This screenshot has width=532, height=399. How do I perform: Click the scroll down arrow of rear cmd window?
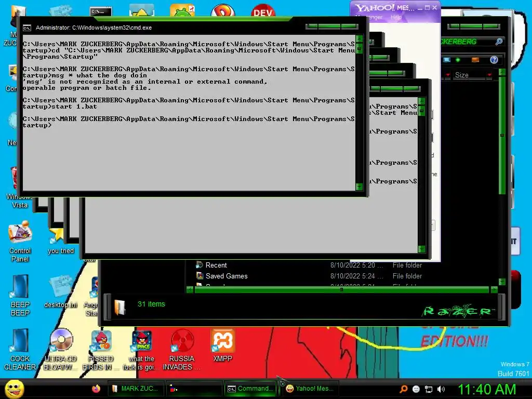click(x=422, y=249)
